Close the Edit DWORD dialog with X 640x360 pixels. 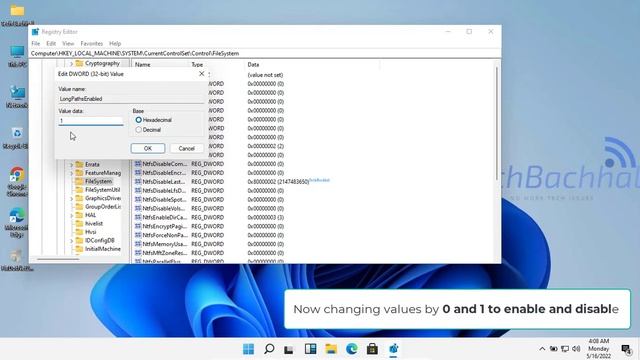click(202, 73)
